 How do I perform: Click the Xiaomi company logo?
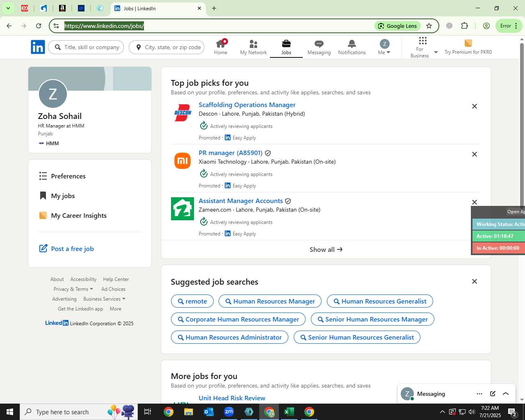pyautogui.click(x=183, y=161)
